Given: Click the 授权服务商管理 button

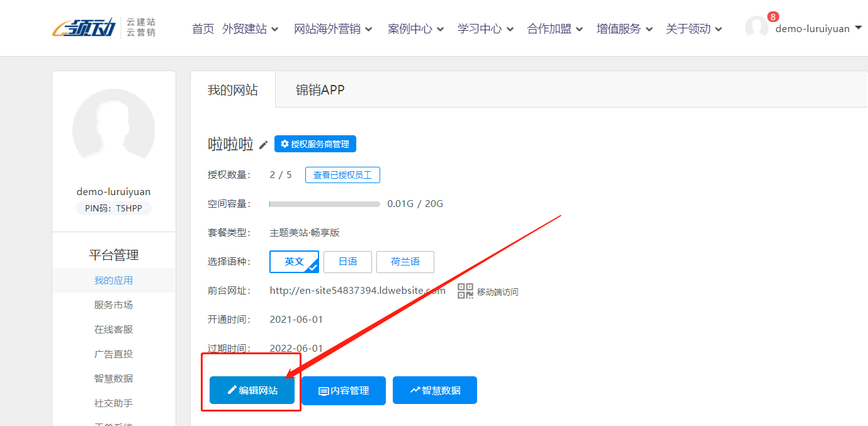Looking at the screenshot, I should click(315, 144).
